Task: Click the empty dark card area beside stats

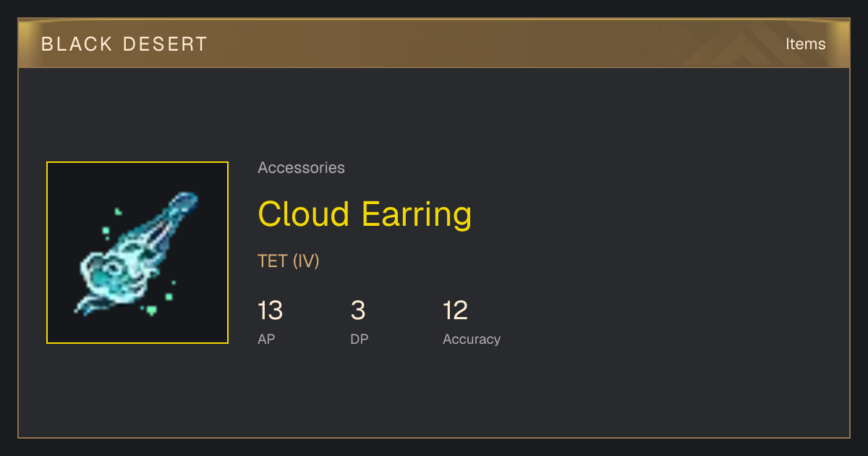Action: 673,318
